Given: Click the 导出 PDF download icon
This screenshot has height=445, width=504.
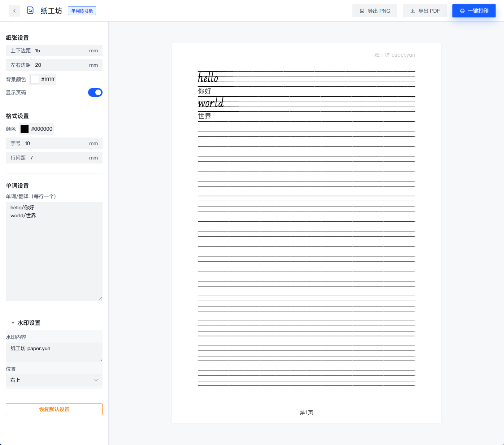Looking at the screenshot, I should point(413,11).
